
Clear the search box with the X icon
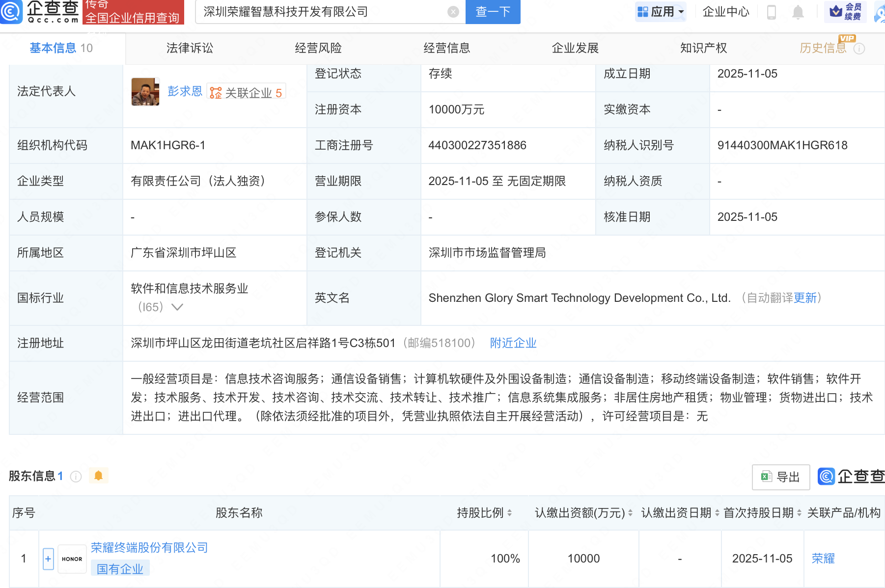pyautogui.click(x=453, y=12)
